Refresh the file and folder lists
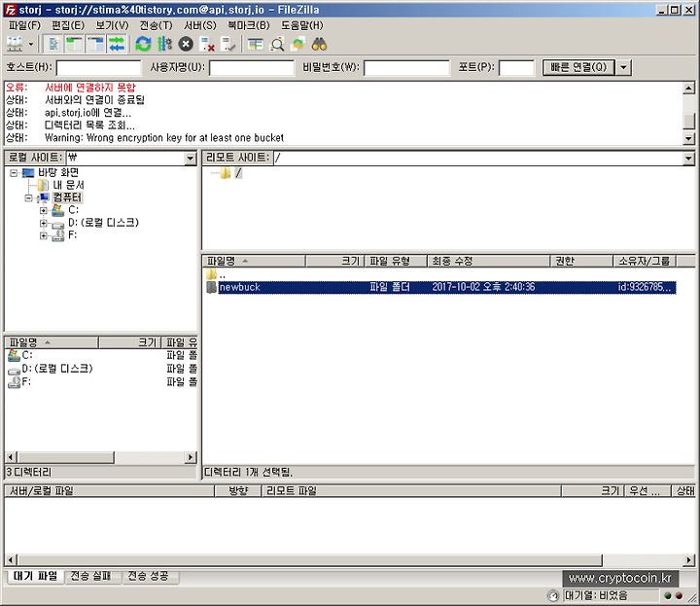The height and width of the screenshot is (606, 700). (143, 44)
